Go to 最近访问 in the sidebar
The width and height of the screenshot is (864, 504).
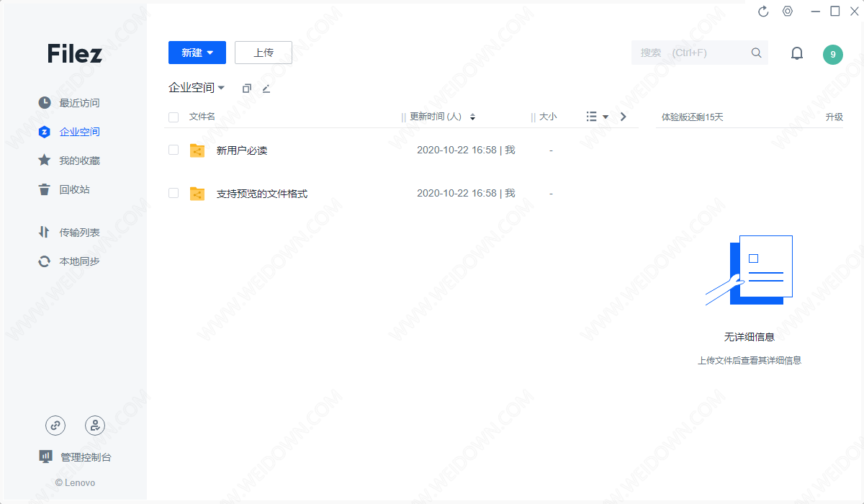tap(79, 103)
